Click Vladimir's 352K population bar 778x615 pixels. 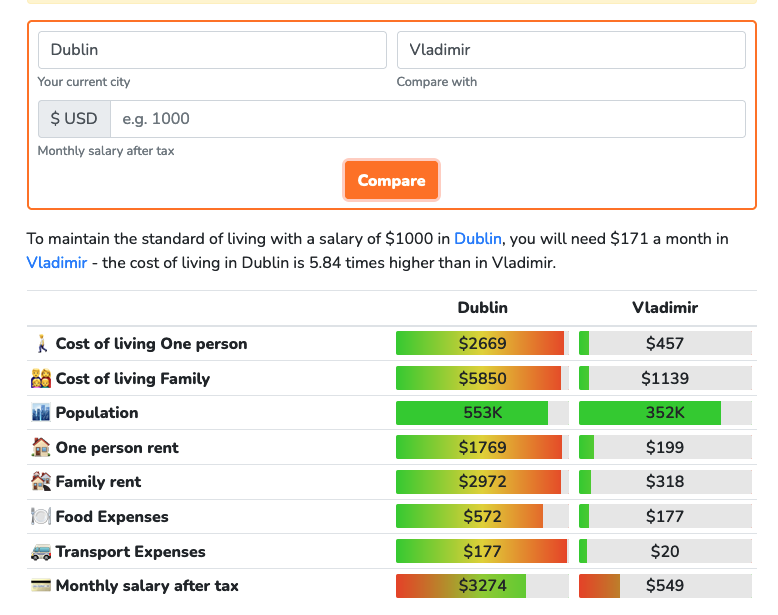point(664,413)
